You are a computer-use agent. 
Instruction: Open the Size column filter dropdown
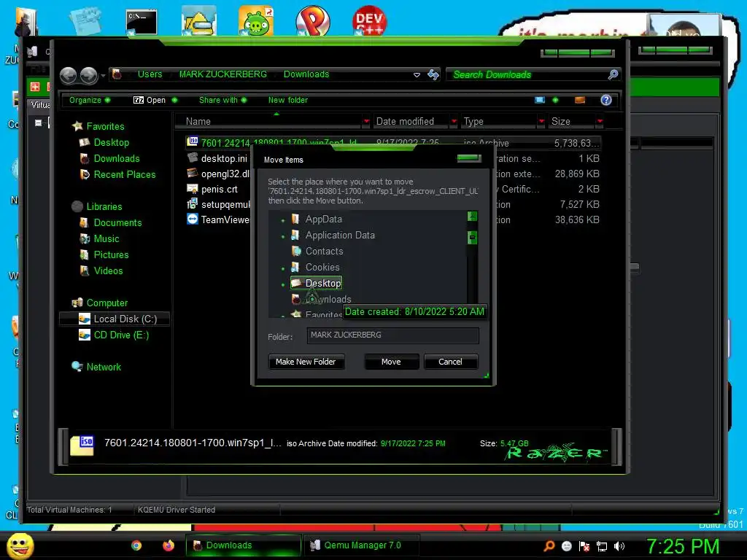pos(600,122)
